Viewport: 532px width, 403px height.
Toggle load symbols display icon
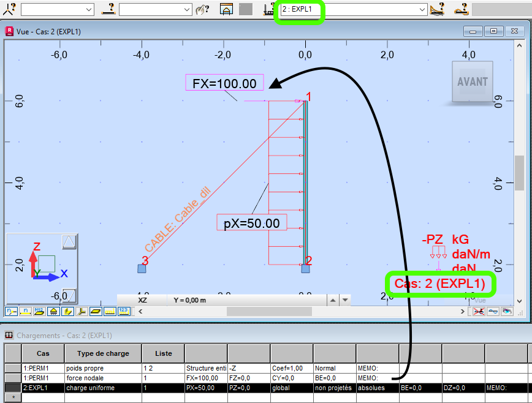tap(108, 312)
